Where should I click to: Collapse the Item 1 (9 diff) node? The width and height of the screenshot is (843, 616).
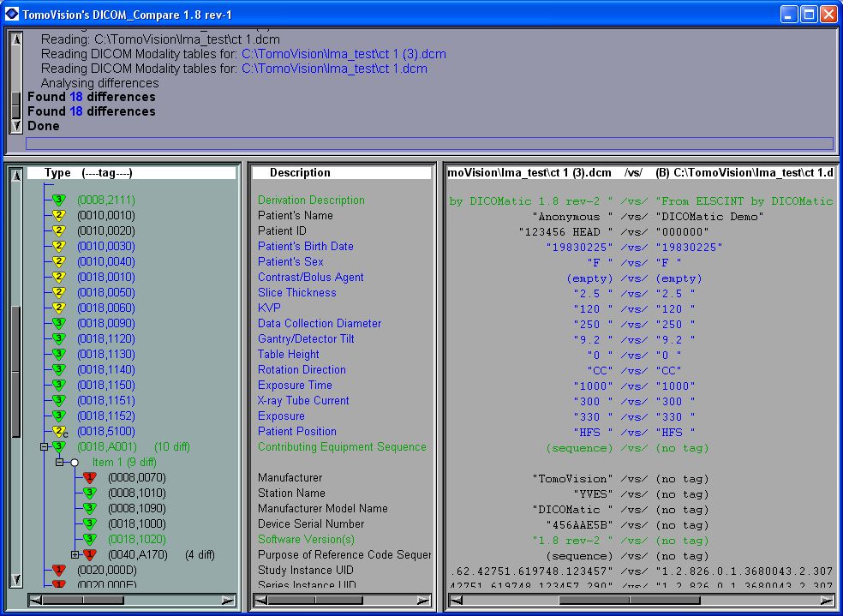60,463
